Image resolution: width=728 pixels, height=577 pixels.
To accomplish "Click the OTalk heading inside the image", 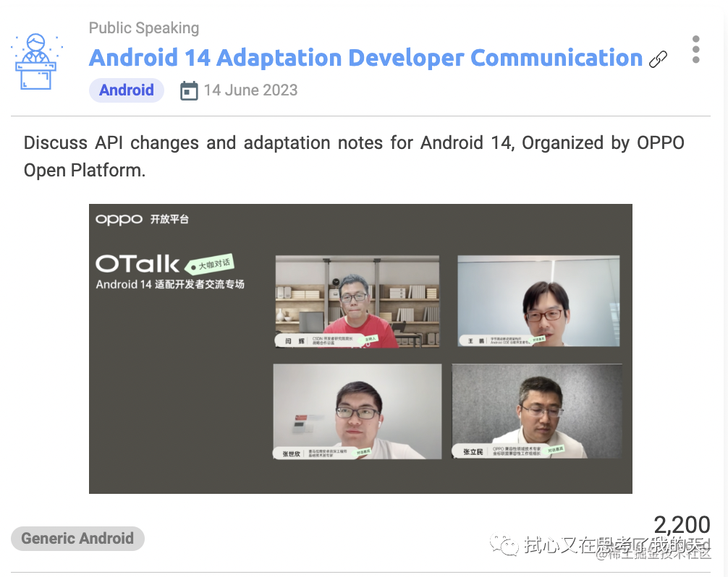I will pos(137,264).
